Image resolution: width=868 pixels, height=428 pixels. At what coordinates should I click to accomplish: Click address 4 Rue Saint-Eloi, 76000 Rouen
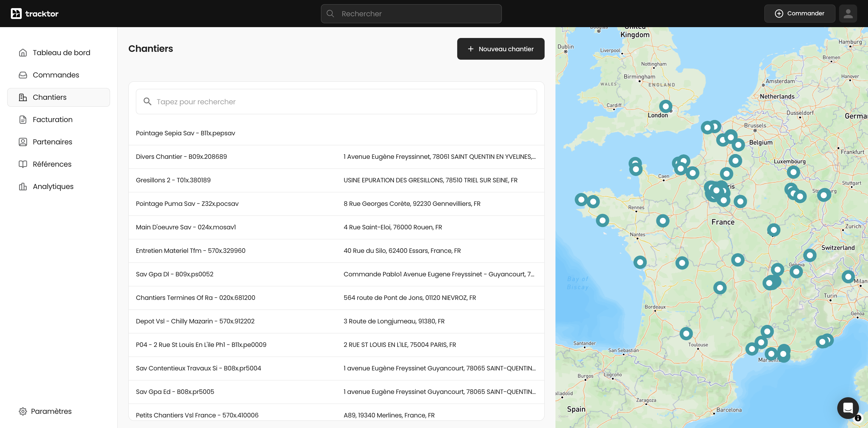coord(392,227)
